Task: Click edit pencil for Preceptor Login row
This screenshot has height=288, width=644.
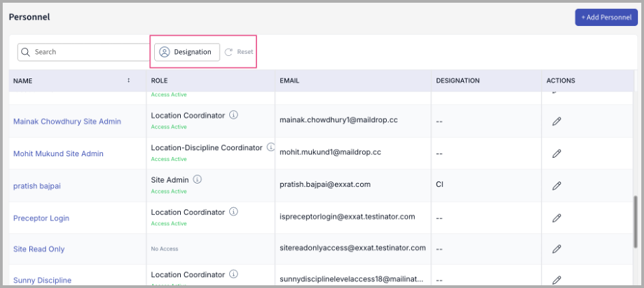Action: point(557,218)
